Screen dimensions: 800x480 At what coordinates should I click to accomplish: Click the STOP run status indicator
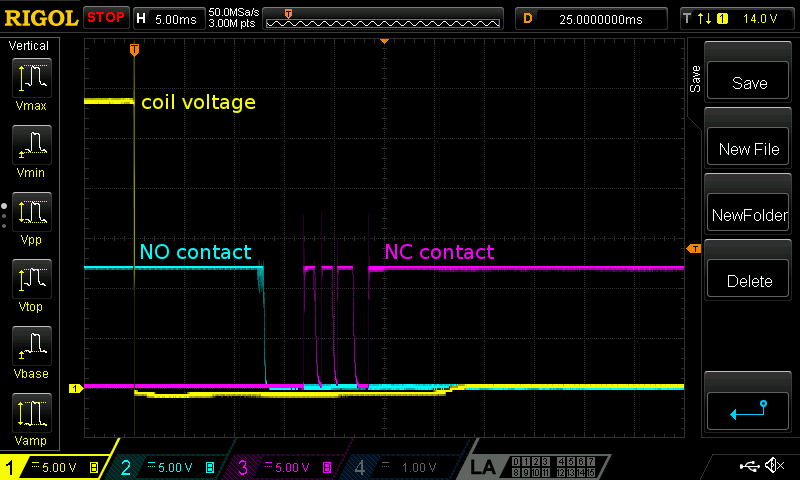tap(106, 18)
